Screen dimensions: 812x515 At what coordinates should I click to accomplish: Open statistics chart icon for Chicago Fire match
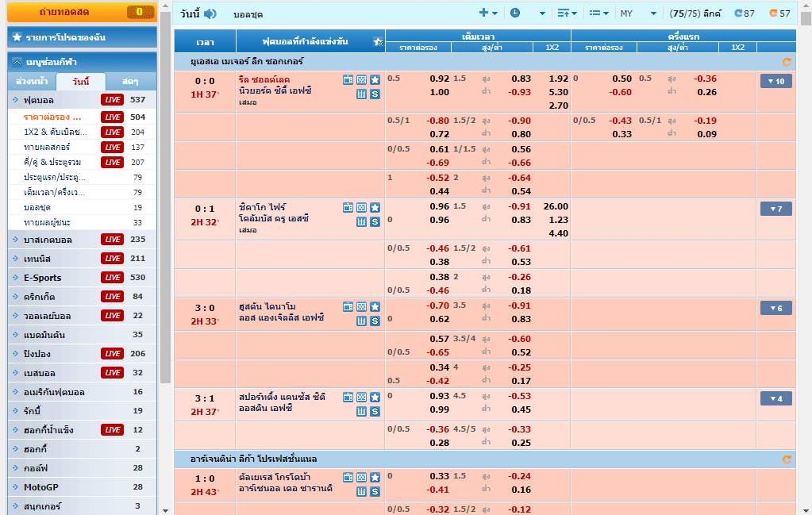[x=361, y=222]
